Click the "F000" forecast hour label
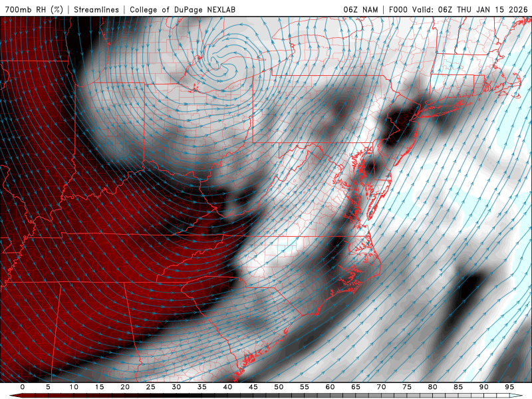Viewport: 532px width, 399px height. point(398,9)
